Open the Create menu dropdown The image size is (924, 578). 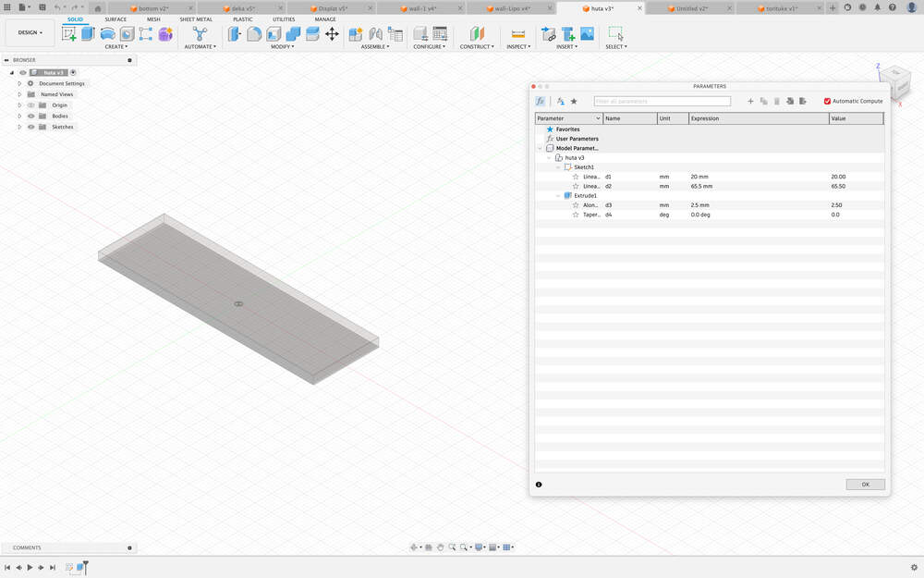tap(116, 46)
